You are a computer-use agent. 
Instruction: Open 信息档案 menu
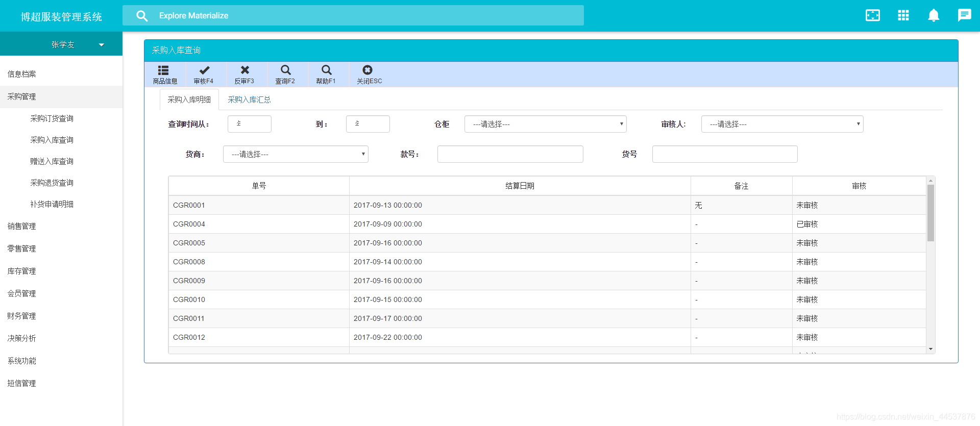[x=61, y=74]
